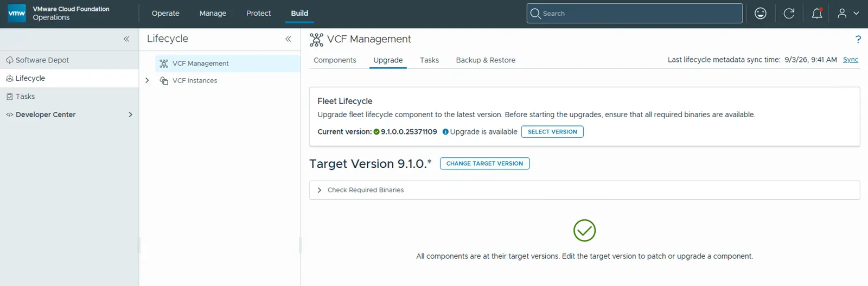
Task: Click the large green success checkmark
Action: [x=584, y=231]
